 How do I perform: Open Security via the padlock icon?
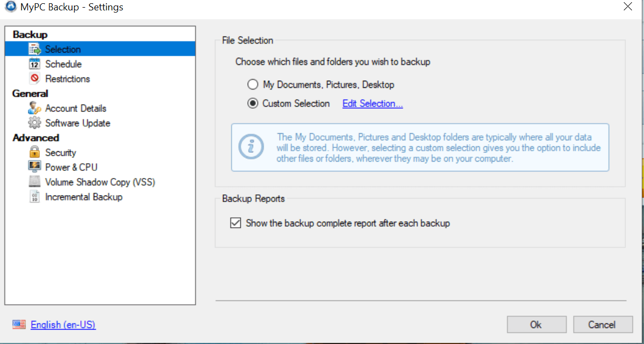coord(34,152)
